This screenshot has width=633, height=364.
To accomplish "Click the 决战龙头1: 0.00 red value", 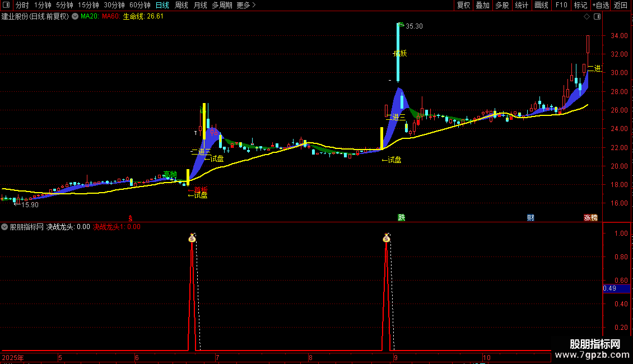I will point(117,227).
